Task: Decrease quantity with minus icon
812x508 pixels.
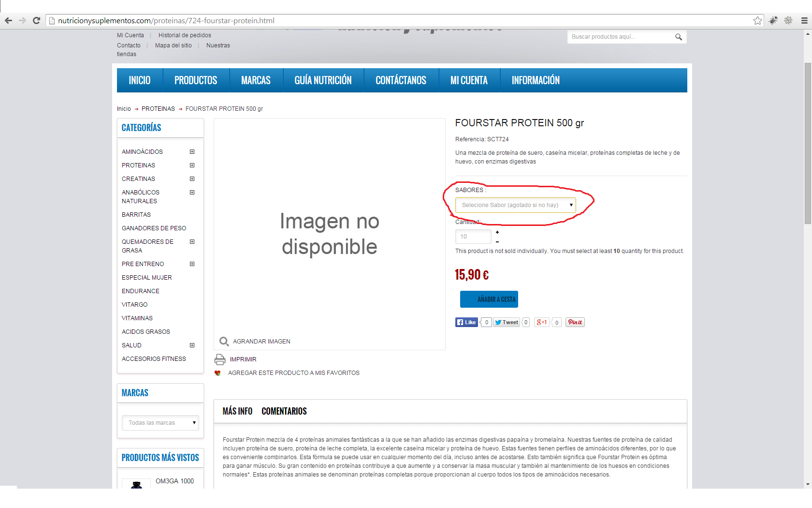Action: [x=497, y=241]
